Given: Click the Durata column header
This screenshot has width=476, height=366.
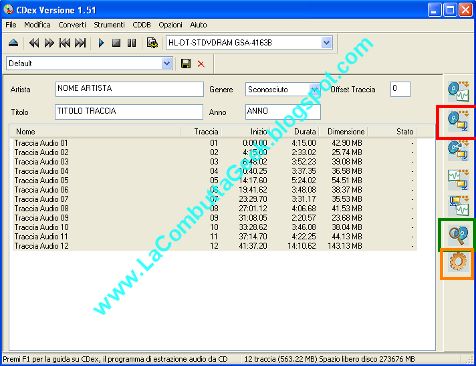Looking at the screenshot, I should tap(305, 132).
